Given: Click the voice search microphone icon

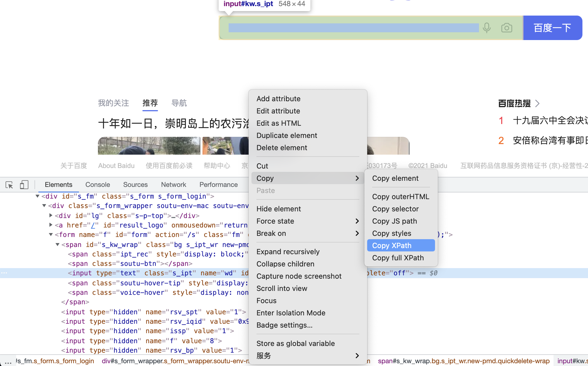Looking at the screenshot, I should tap(486, 28).
